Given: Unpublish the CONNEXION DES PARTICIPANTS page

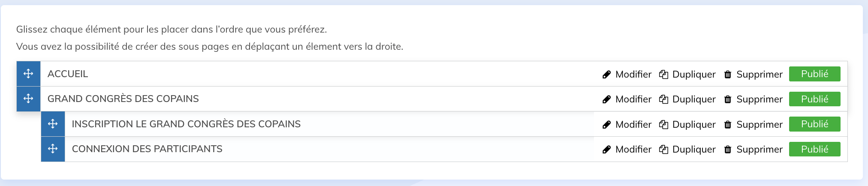Looking at the screenshot, I should point(814,149).
